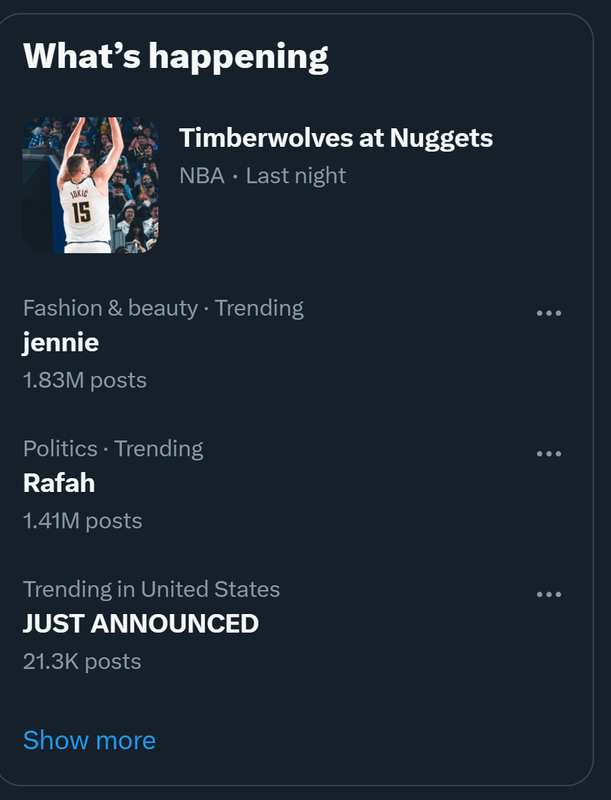Click the 21.3K posts count
Image resolution: width=611 pixels, height=800 pixels.
82,661
